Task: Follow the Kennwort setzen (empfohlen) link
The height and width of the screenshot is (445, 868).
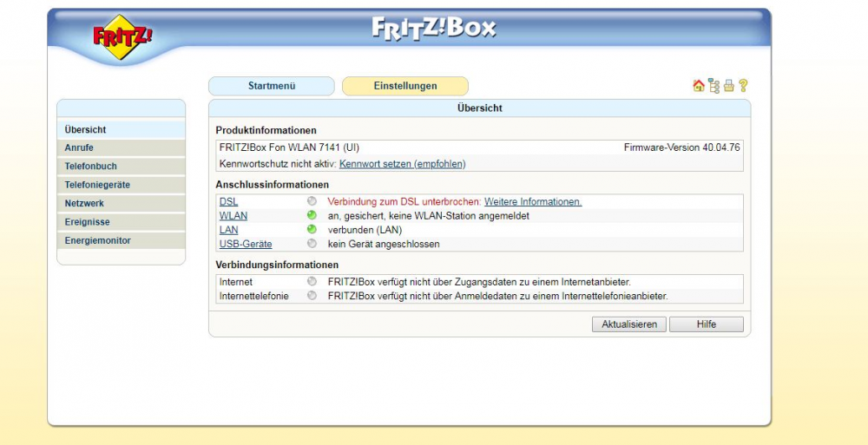Action: tap(402, 164)
